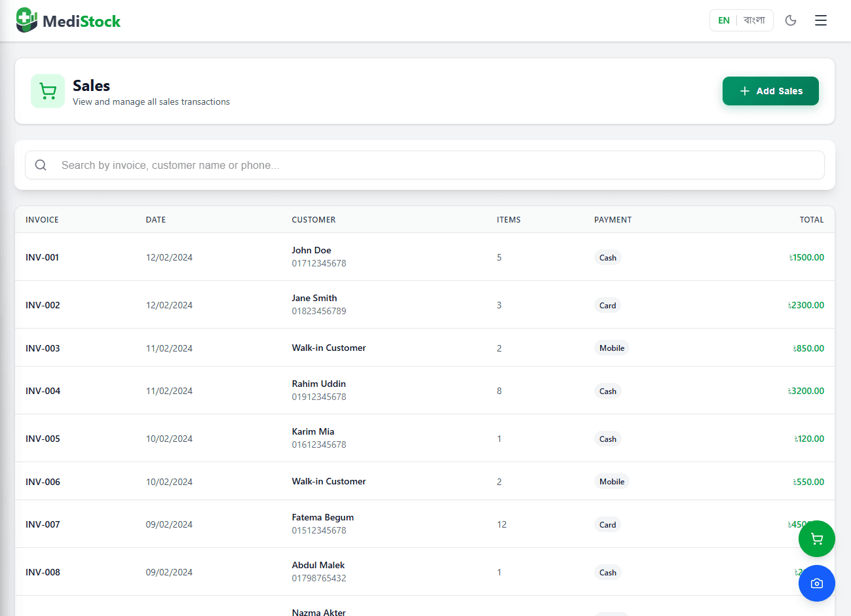Click the green floating cart button

click(x=816, y=539)
